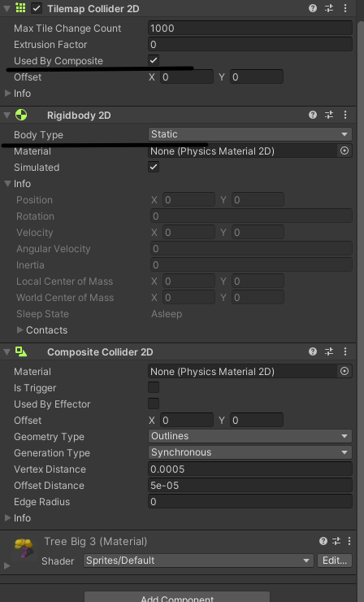The height and width of the screenshot is (602, 364).
Task: Click the Add Component button
Action: pos(177,597)
